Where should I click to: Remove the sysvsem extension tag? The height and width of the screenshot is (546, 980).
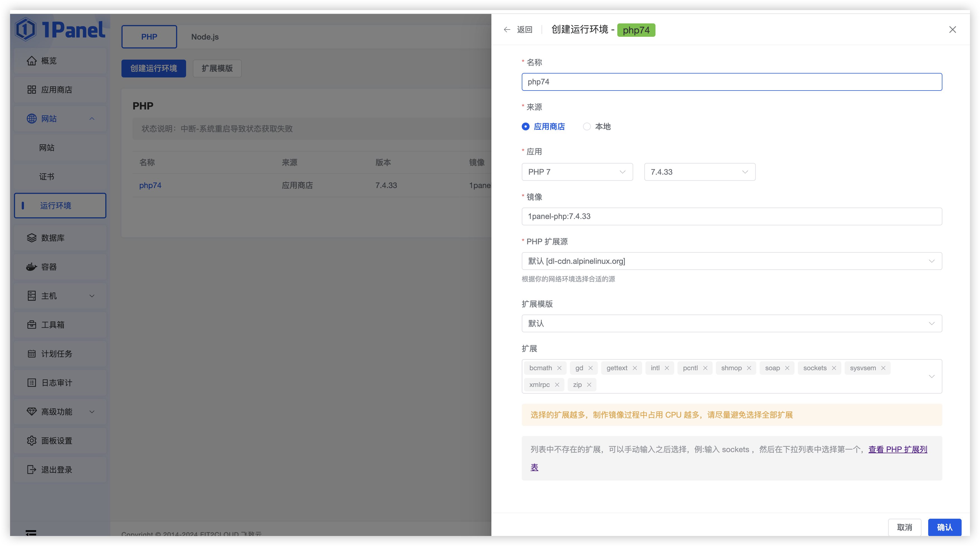coord(883,368)
